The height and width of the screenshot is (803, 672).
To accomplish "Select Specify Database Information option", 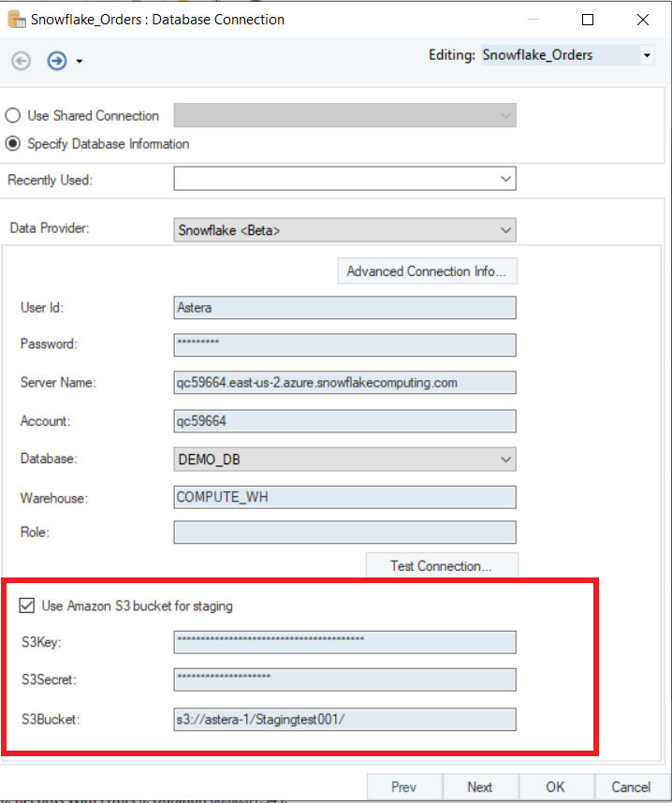I will [x=13, y=144].
